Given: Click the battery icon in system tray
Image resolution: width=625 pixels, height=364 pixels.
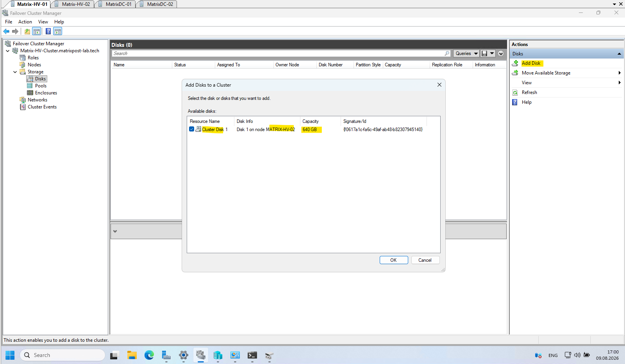Looking at the screenshot, I should point(586,355).
